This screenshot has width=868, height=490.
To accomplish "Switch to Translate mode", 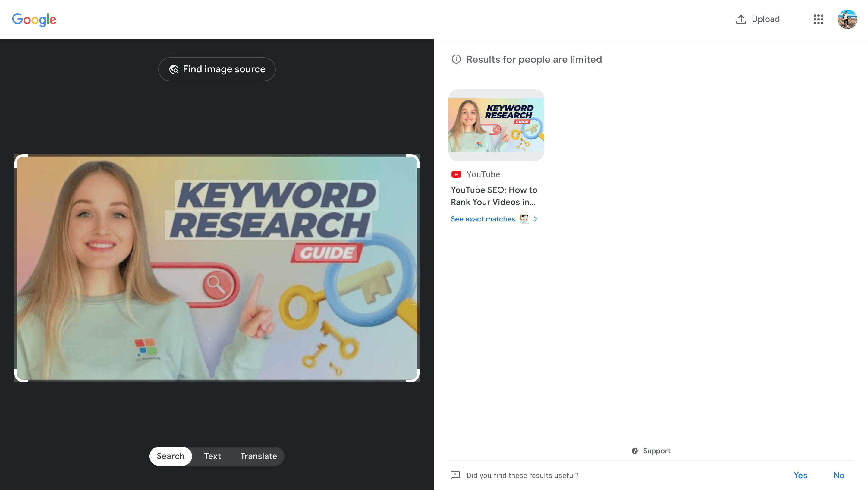I will tap(259, 456).
